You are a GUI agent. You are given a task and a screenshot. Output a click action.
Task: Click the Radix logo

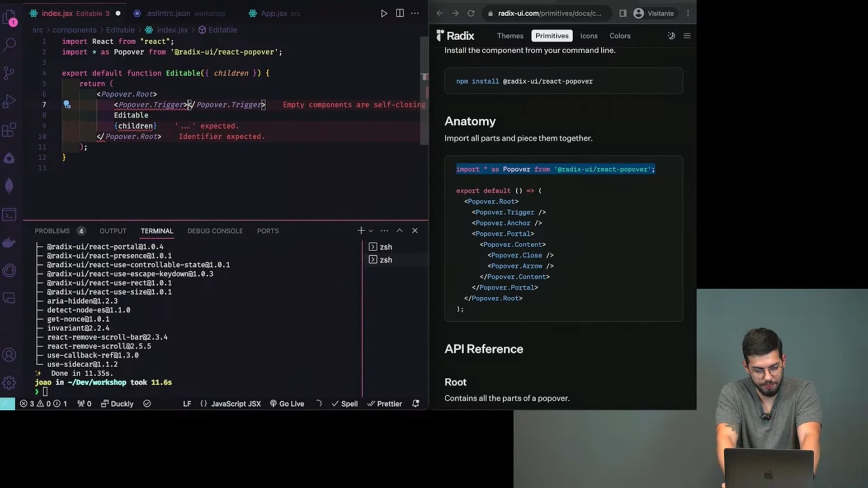455,36
